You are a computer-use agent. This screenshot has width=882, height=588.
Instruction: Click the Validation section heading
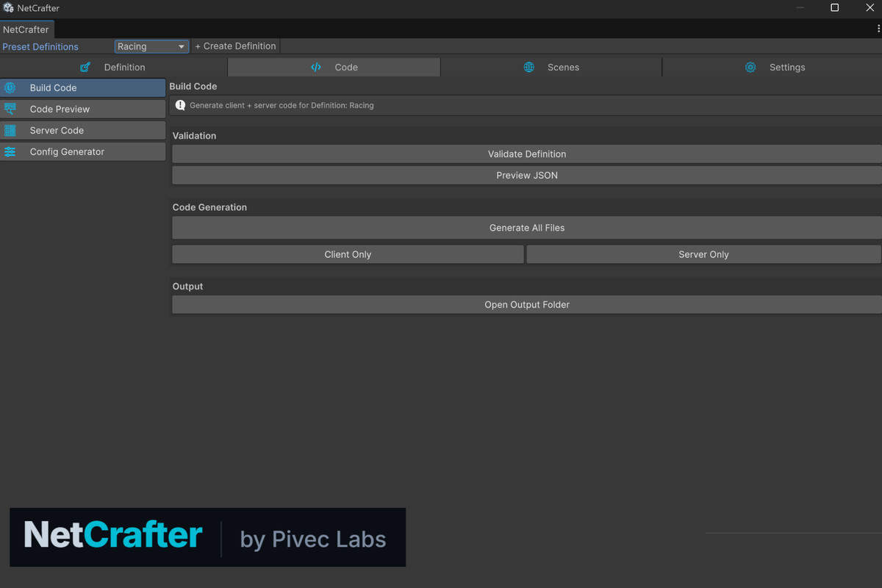[x=194, y=136]
